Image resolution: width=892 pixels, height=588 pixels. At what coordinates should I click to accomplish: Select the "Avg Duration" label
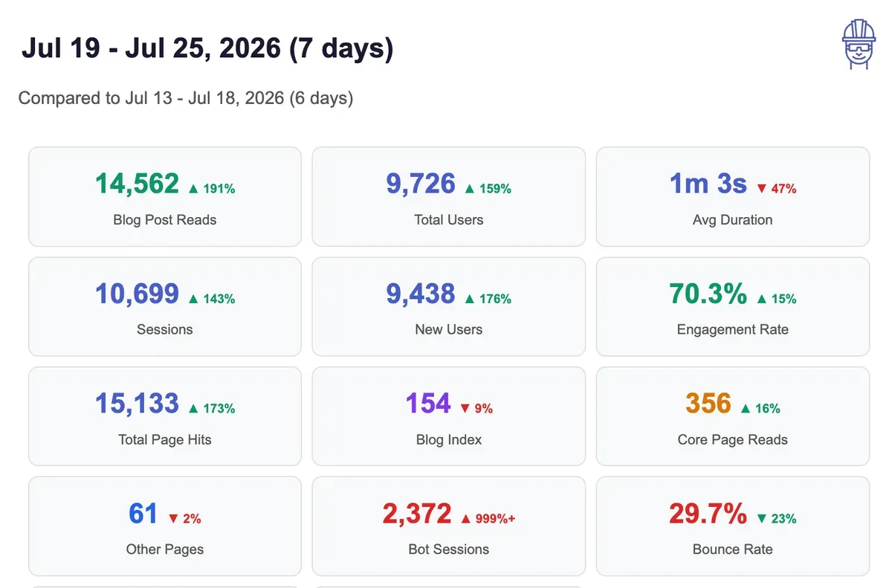[x=733, y=220]
